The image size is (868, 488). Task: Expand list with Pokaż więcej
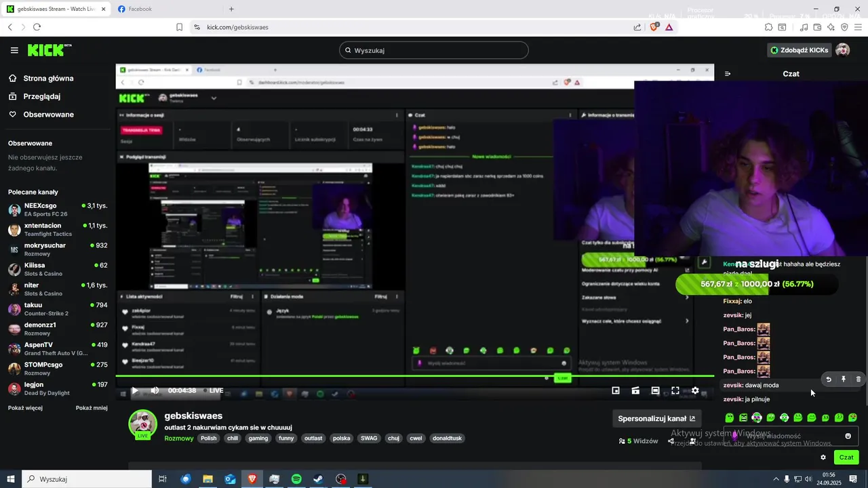coord(25,408)
